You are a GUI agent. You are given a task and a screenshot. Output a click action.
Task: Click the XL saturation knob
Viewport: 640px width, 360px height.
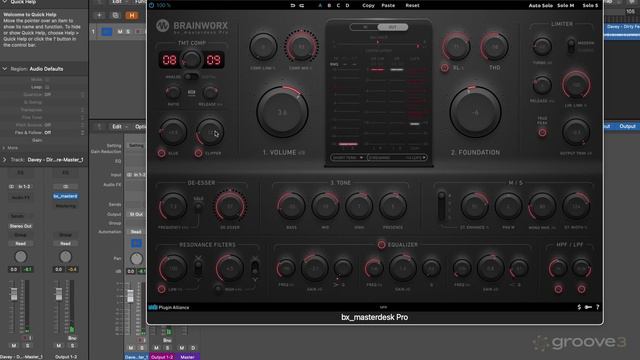(456, 47)
